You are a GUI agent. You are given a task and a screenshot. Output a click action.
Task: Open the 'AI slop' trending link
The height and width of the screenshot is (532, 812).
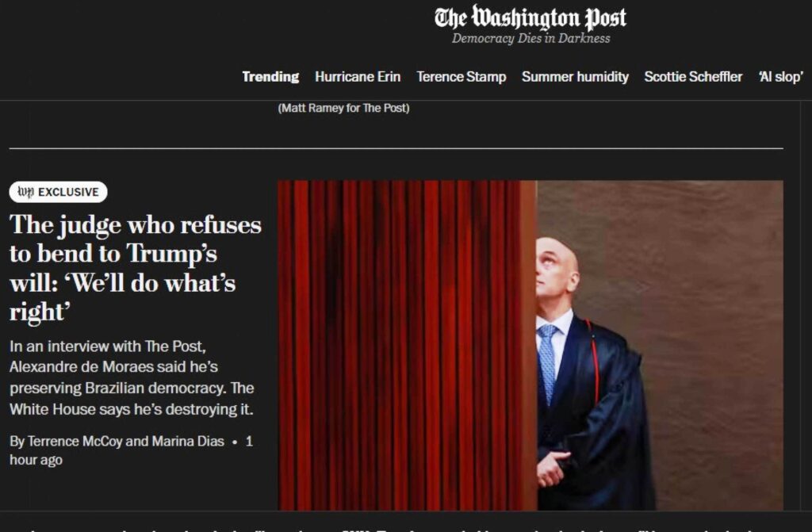pos(781,77)
